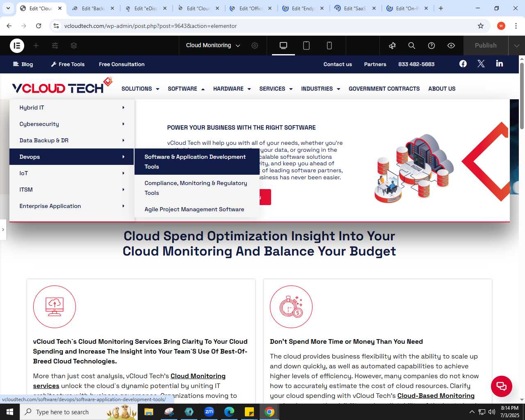This screenshot has height=420, width=525.
Task: Open Cybersecurity submenu
Action: coord(72,124)
